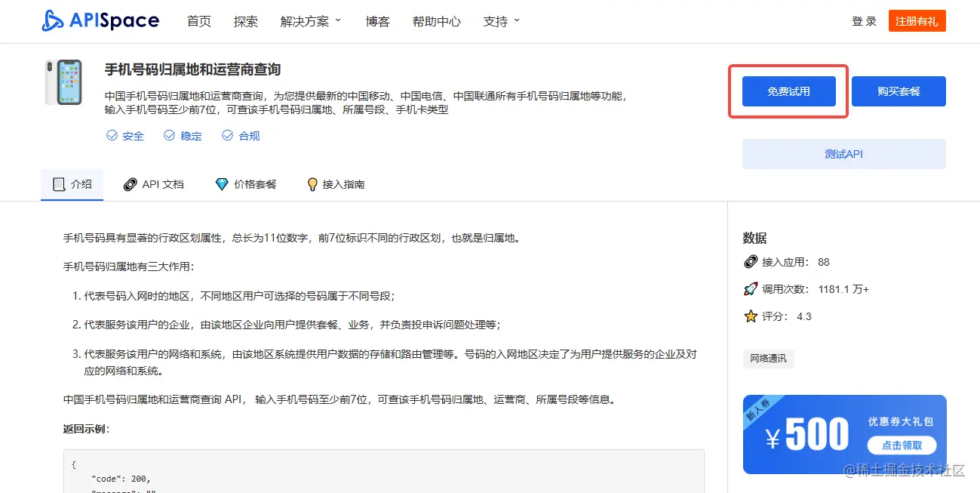Viewport: 980px width, 493px height.
Task: Click the phone product thumbnail image
Action: 63,82
